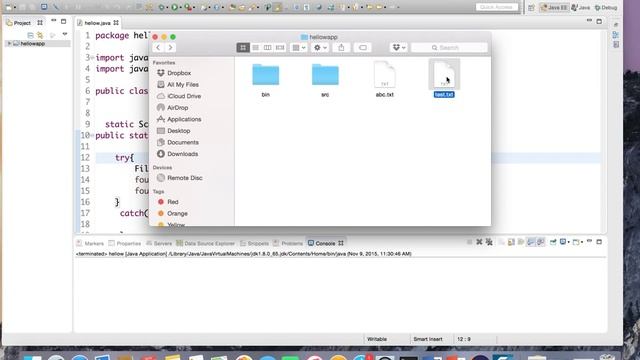Open the Finder arrange-by dropdown

[x=299, y=48]
